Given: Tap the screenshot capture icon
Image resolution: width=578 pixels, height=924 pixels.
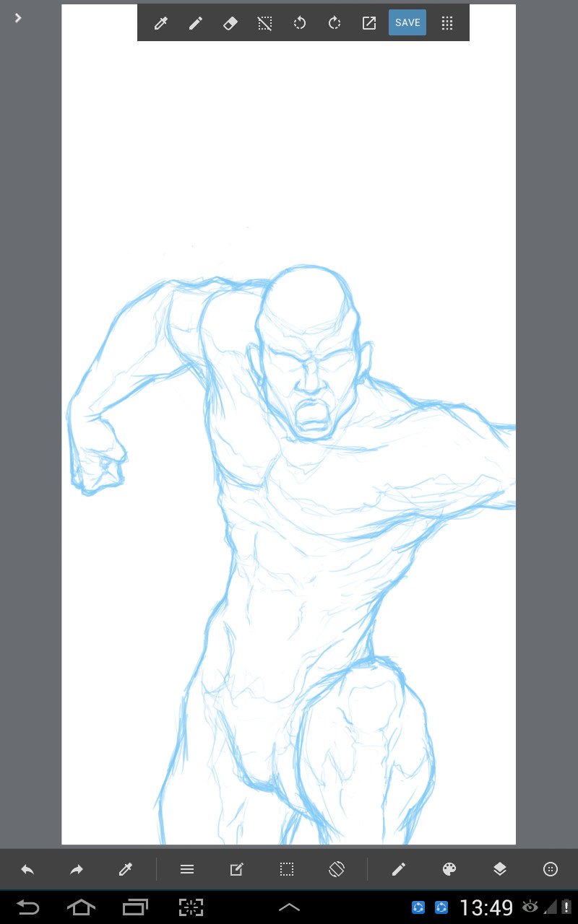Looking at the screenshot, I should click(x=191, y=907).
